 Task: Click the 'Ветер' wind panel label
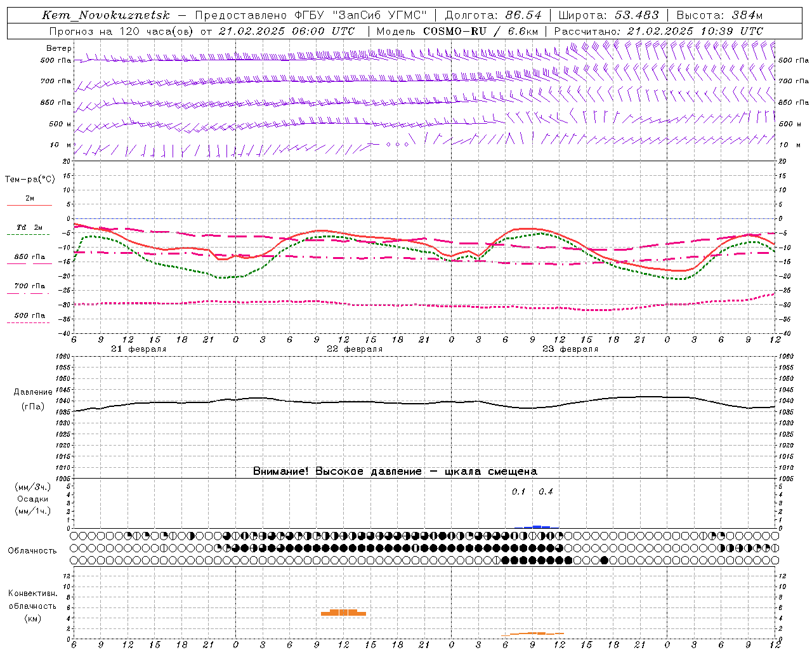click(x=59, y=48)
